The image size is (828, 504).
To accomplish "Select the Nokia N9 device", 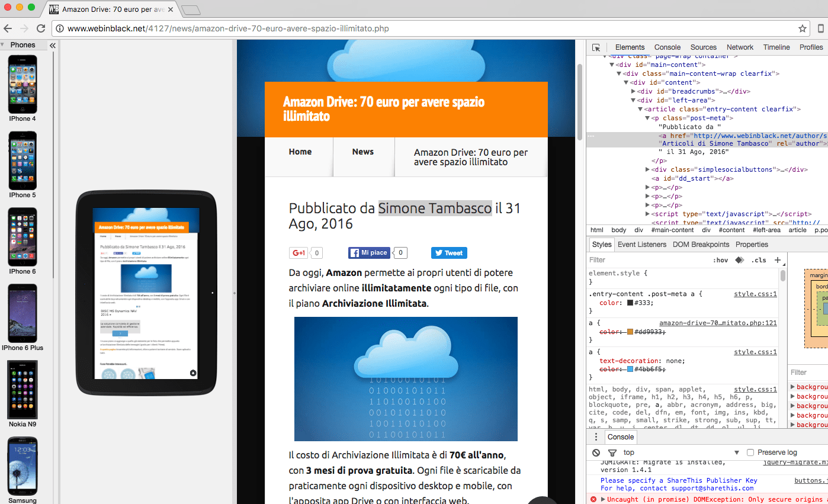I will tap(23, 394).
